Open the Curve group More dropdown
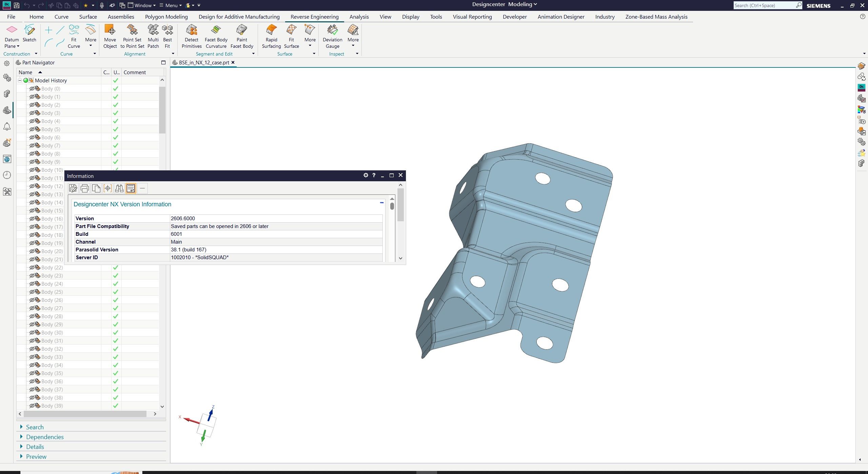 (91, 36)
